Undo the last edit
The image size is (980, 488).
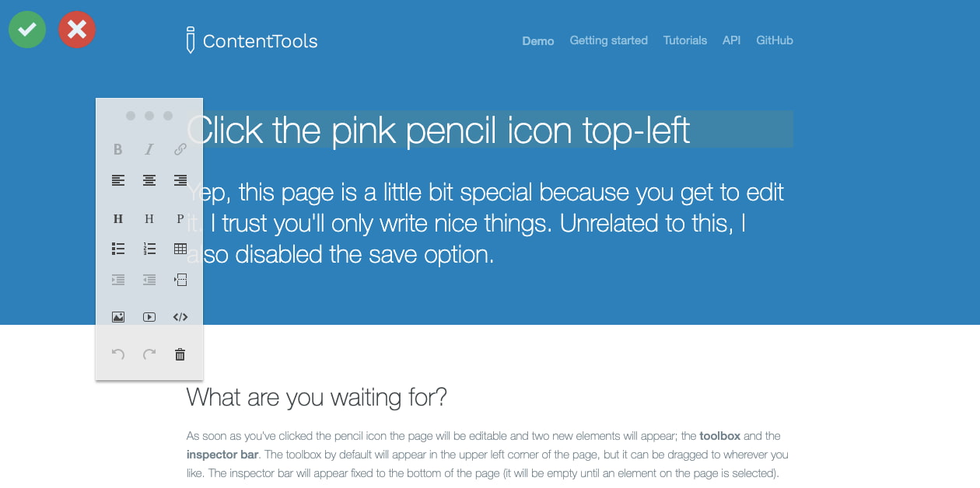[118, 354]
